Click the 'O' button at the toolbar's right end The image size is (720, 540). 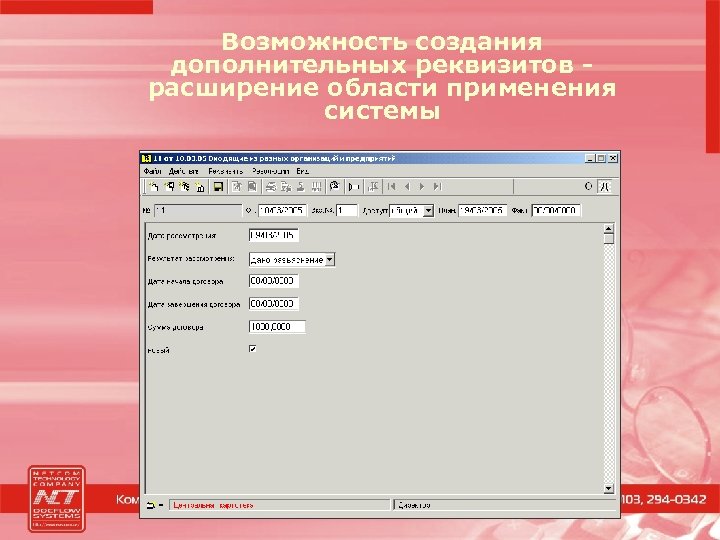pyautogui.click(x=588, y=186)
